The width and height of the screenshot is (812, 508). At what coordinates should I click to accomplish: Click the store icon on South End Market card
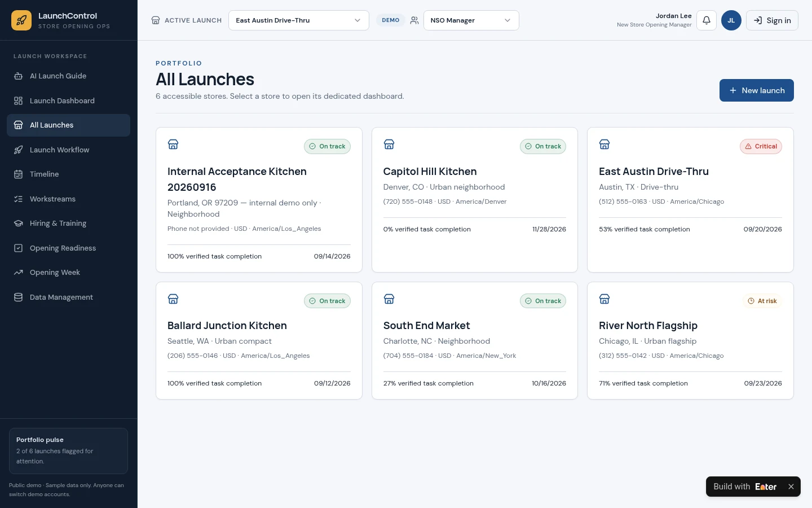pyautogui.click(x=389, y=299)
